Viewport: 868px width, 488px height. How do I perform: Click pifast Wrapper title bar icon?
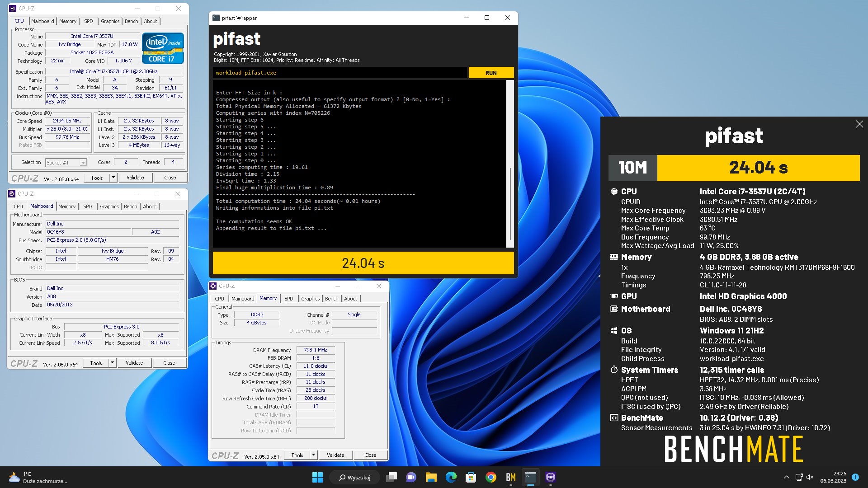click(x=216, y=18)
